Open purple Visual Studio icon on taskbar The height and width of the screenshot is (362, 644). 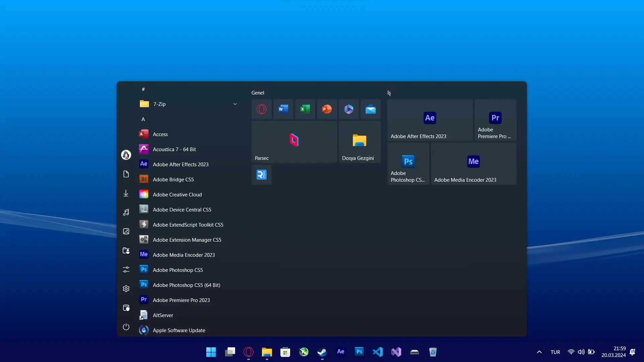pyautogui.click(x=396, y=352)
